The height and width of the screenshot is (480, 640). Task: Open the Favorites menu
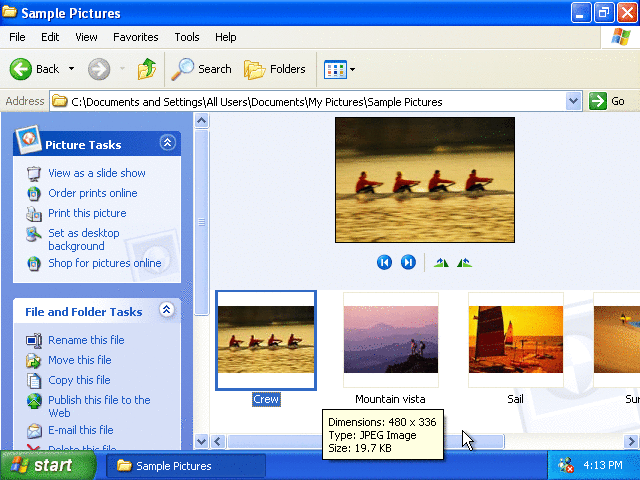(x=136, y=37)
